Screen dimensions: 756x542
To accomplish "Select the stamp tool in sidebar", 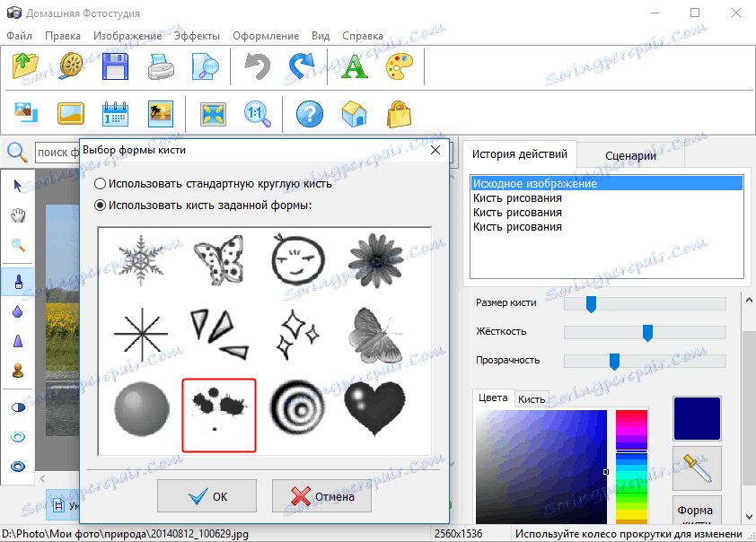I will [x=18, y=371].
